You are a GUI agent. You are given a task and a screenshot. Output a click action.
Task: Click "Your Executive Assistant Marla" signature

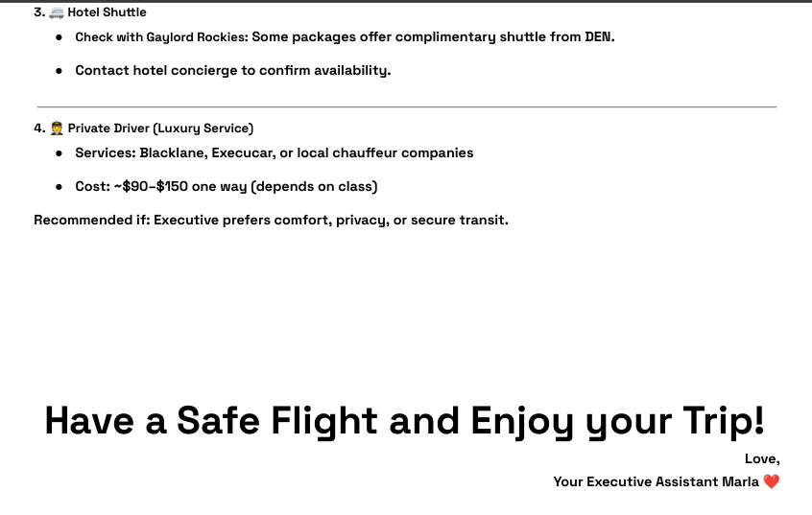[x=656, y=481]
